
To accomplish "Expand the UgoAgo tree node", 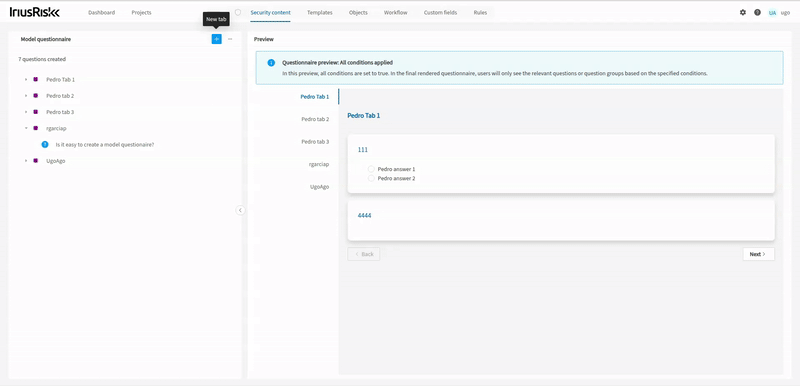I will click(26, 161).
